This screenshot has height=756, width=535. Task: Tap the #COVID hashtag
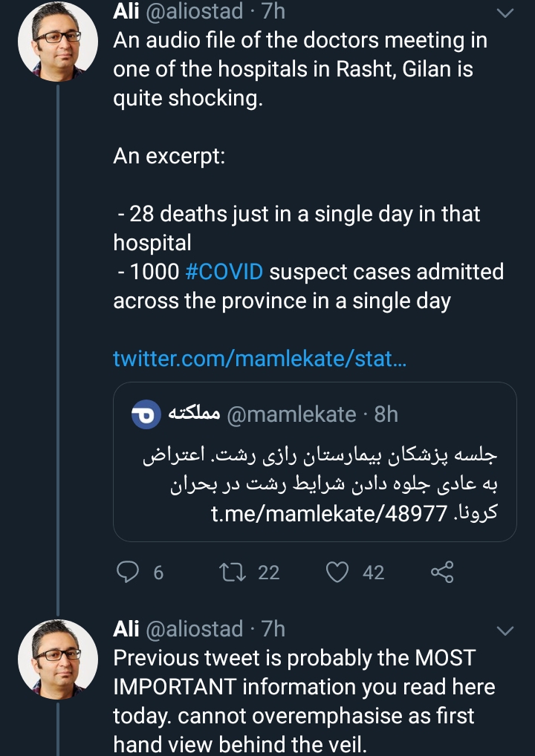(x=224, y=272)
